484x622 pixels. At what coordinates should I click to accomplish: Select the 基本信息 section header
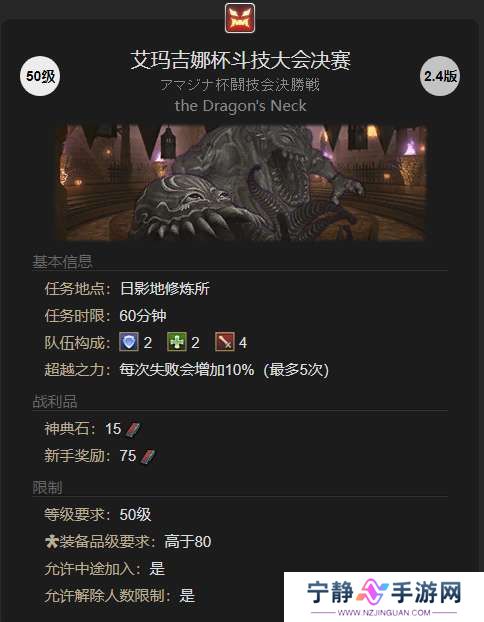(62, 262)
